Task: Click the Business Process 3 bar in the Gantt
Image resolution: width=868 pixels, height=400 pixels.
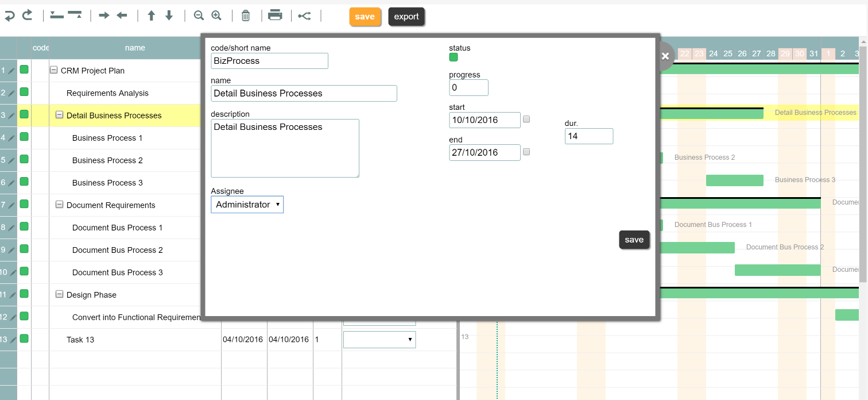Action: click(735, 180)
